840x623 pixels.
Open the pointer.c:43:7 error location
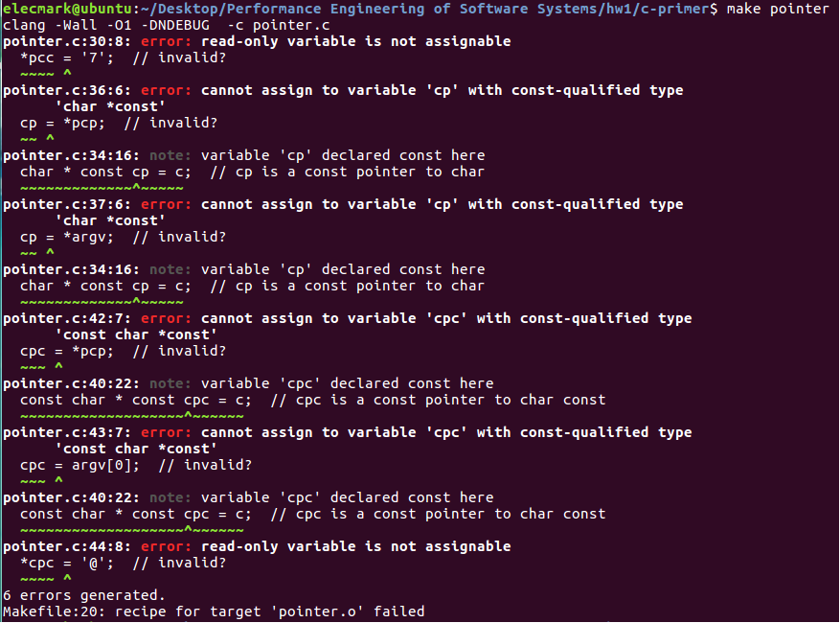tap(63, 432)
